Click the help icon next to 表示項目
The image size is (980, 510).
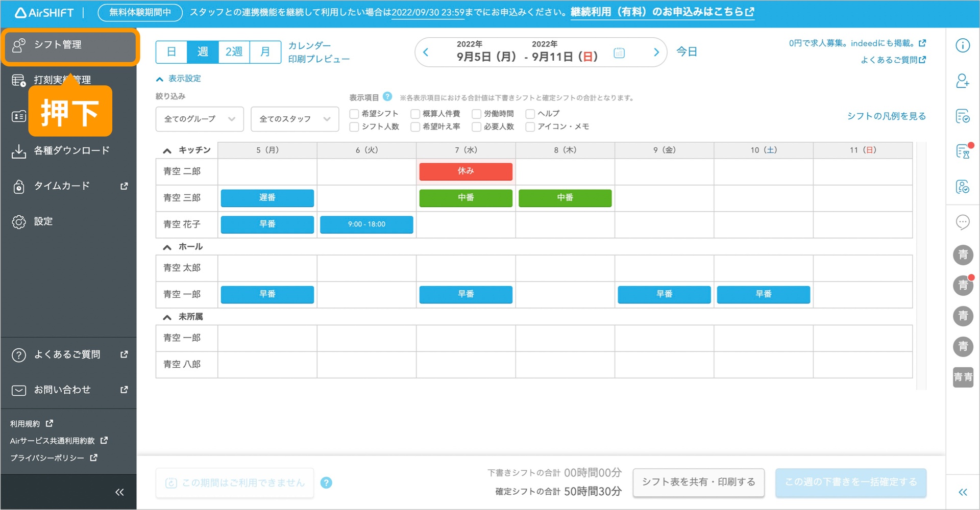tap(388, 97)
